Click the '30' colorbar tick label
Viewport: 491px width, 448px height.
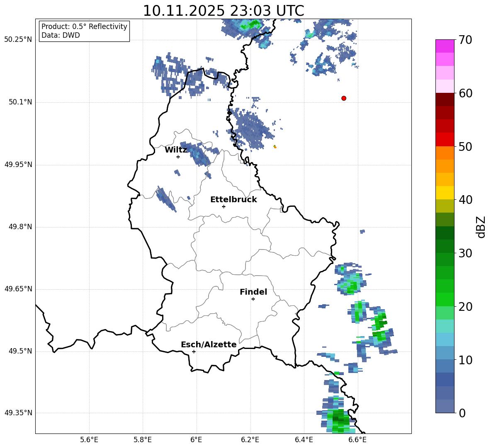pyautogui.click(x=465, y=253)
